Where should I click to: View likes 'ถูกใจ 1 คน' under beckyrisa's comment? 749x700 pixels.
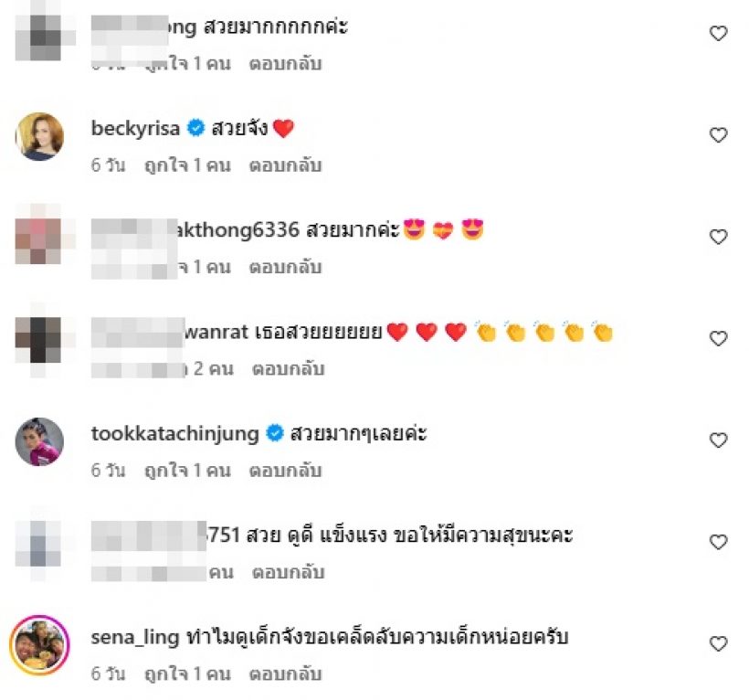[x=188, y=165]
